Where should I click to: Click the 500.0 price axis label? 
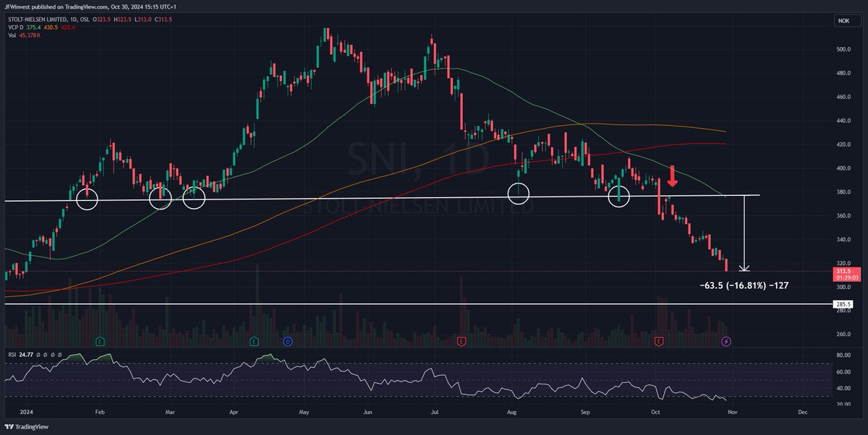pyautogui.click(x=843, y=50)
